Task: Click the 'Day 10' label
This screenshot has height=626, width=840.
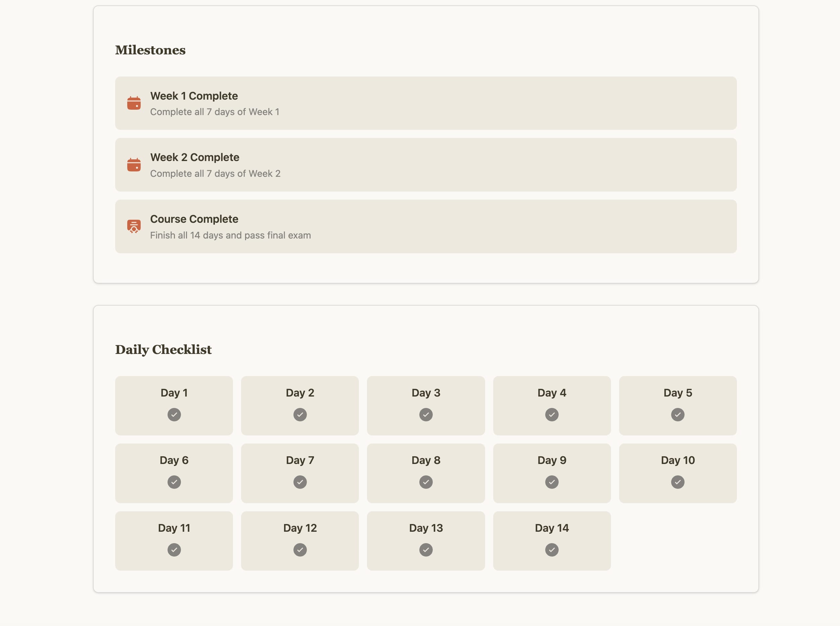Action: pyautogui.click(x=678, y=460)
